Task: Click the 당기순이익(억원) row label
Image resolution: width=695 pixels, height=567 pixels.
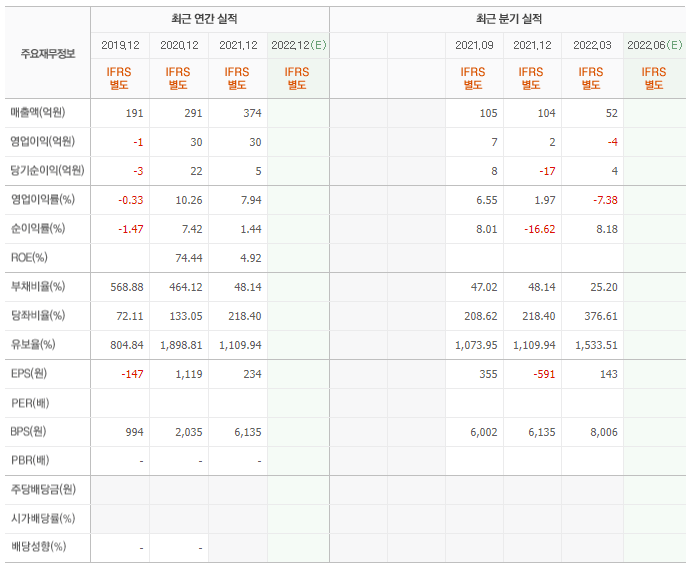Action: coord(47,171)
